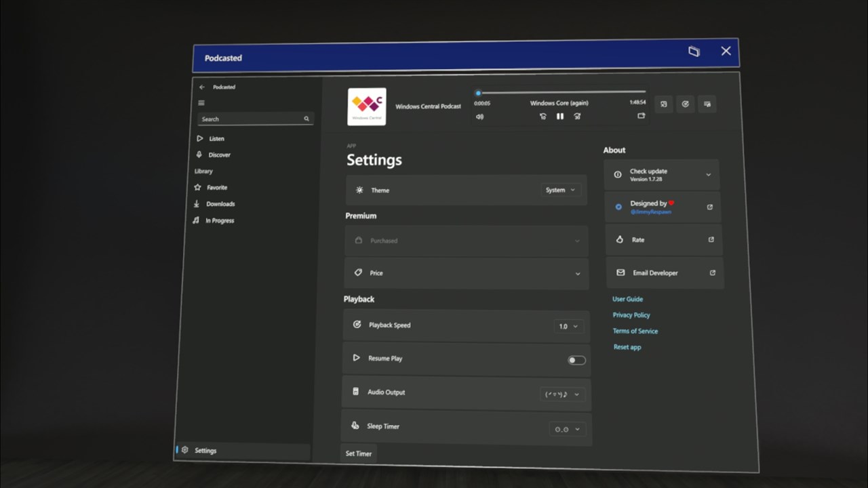Click the Windows Central Podcast name

tap(428, 106)
